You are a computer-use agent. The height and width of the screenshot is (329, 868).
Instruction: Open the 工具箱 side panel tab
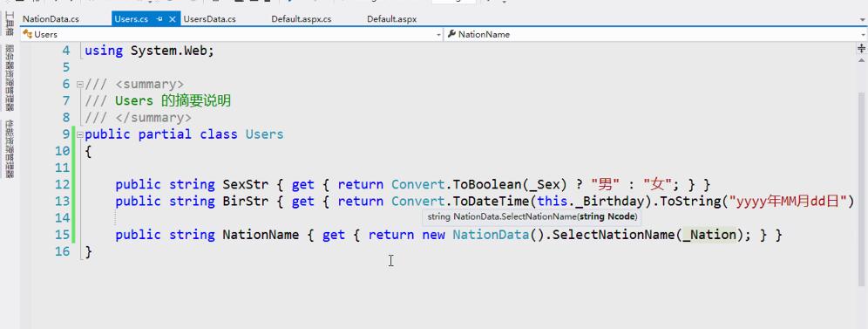[x=10, y=24]
